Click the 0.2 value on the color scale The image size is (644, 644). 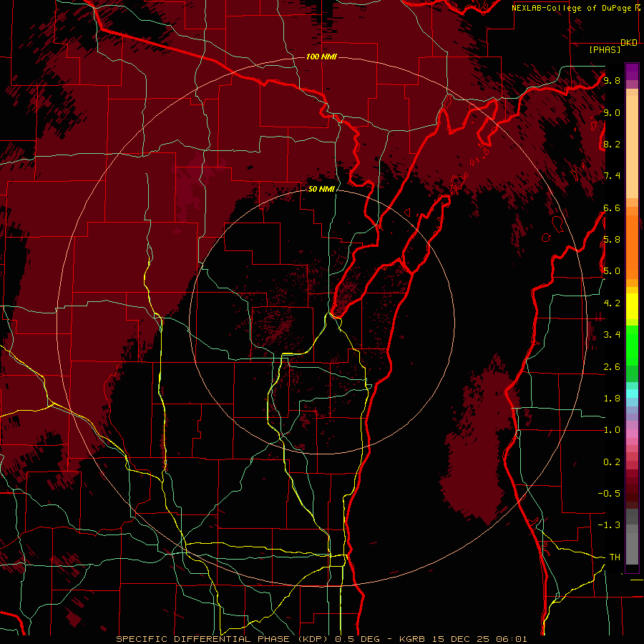[x=612, y=462]
